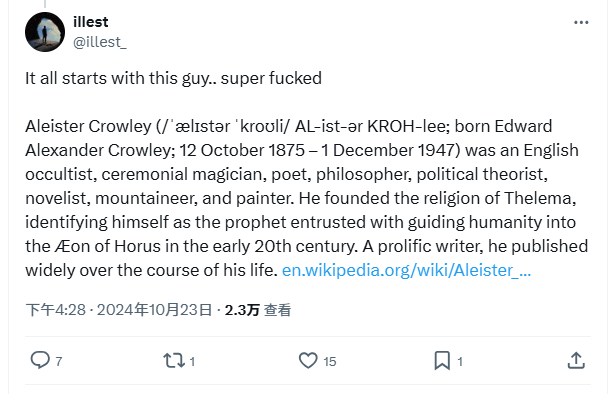612x394 pixels.
Task: Open the three-dot more options menu
Action: 581,23
